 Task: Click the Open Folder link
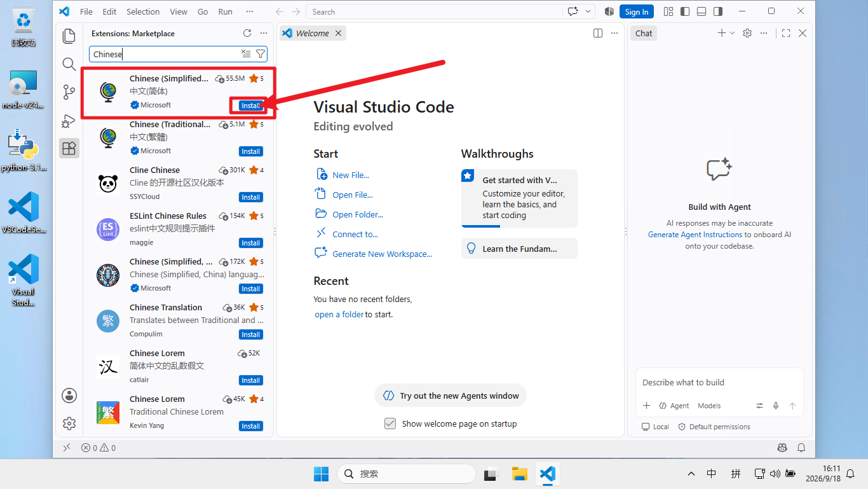(x=358, y=214)
